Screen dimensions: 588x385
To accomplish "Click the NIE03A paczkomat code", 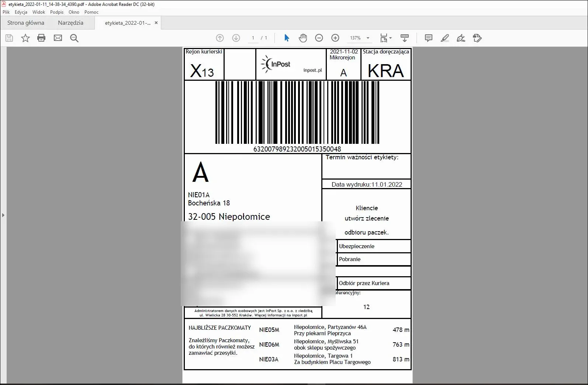I will coord(269,359).
